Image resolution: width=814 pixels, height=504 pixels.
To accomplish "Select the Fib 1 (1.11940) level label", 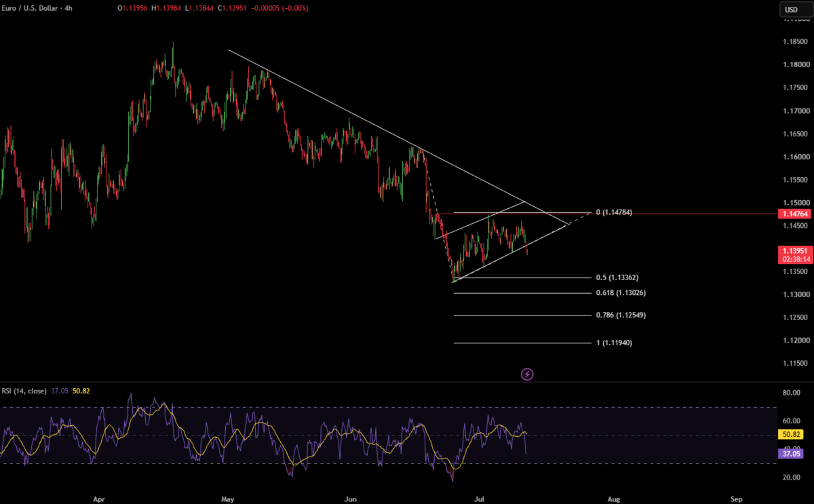I will (614, 343).
